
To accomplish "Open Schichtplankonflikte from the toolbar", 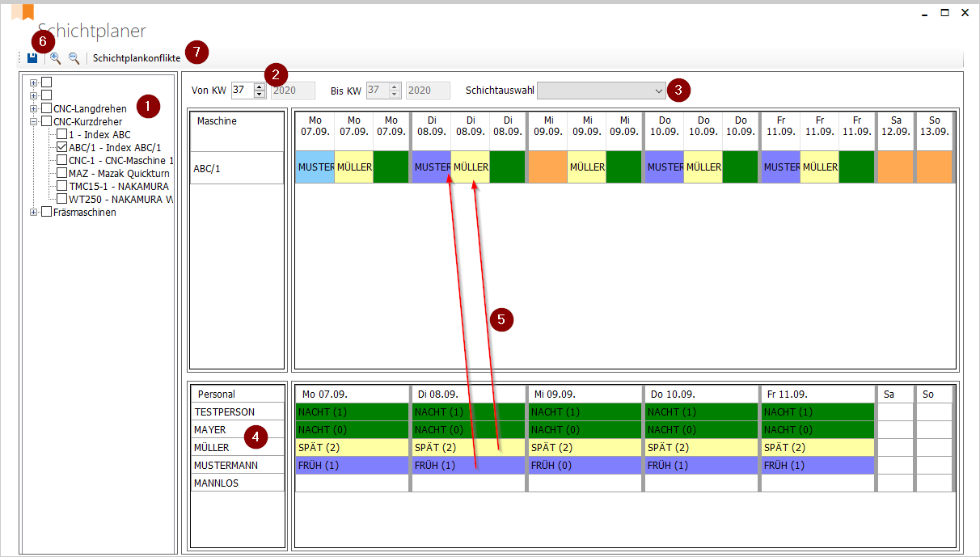I will [x=136, y=58].
